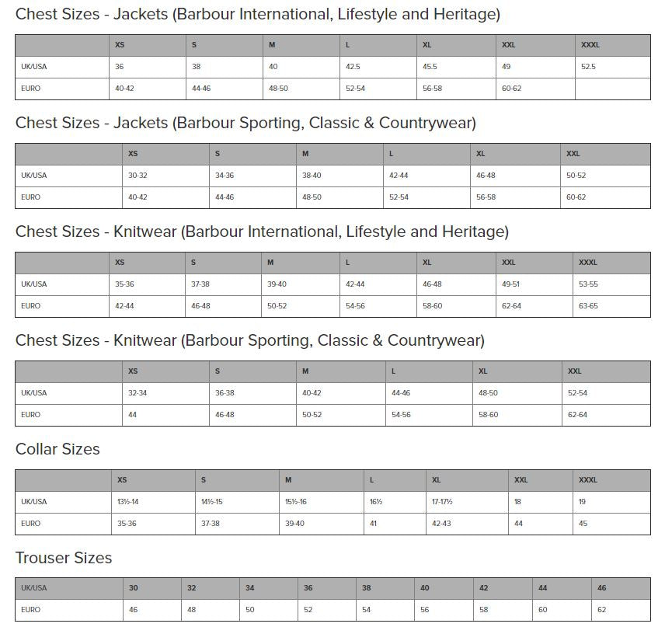
Task: Click the Collar Sizes heading
Action: click(x=57, y=449)
